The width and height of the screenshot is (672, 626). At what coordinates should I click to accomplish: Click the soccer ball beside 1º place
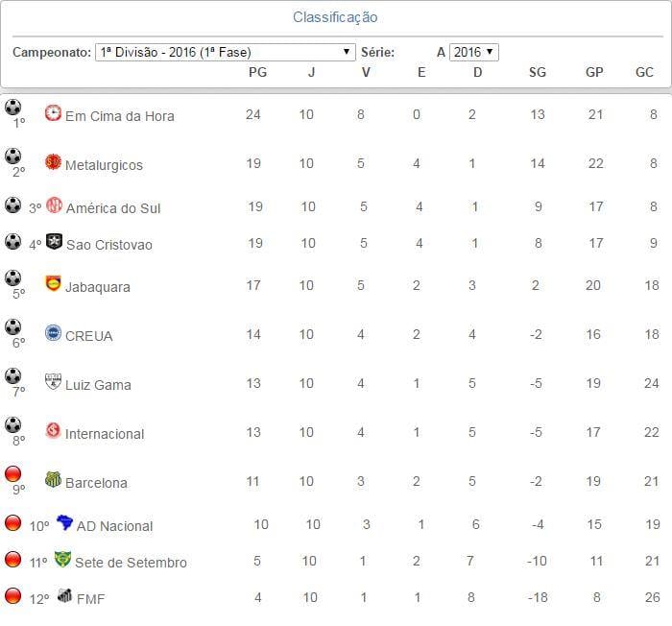pyautogui.click(x=12, y=108)
